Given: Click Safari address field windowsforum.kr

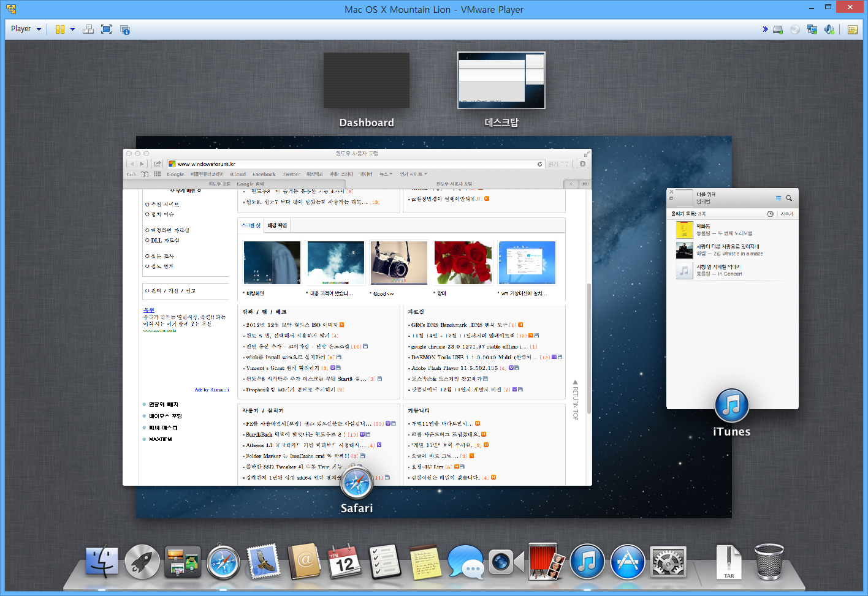Looking at the screenshot, I should 356,164.
